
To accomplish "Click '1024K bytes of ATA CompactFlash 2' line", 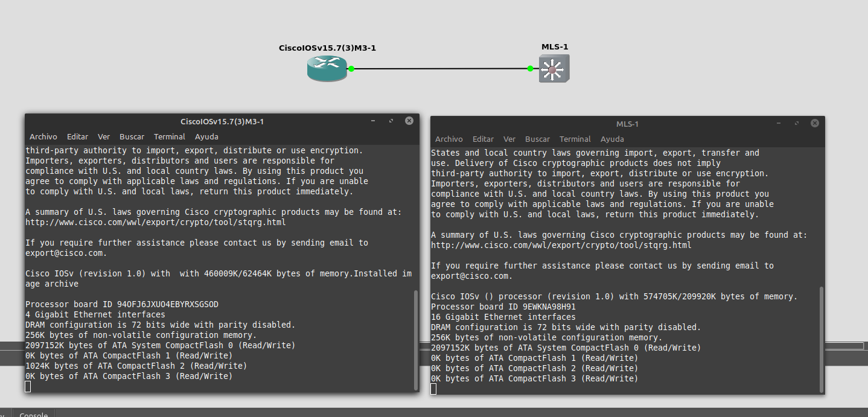I will pyautogui.click(x=136, y=366).
